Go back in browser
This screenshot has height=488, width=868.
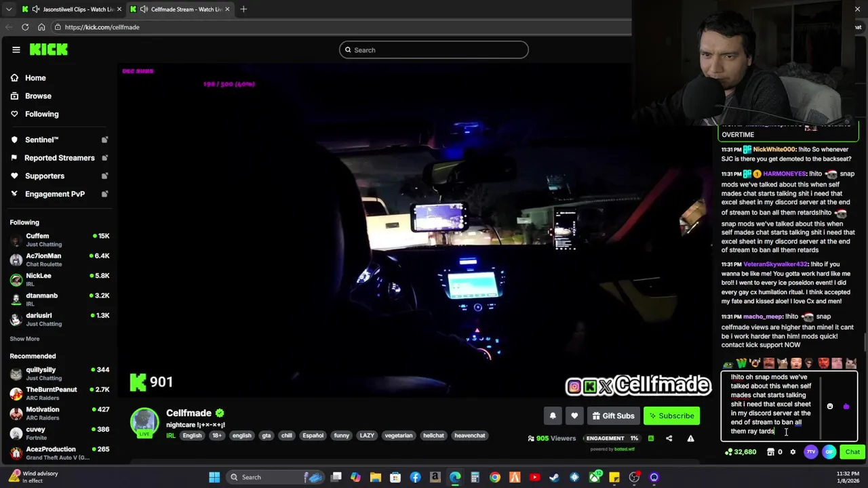[x=9, y=27]
